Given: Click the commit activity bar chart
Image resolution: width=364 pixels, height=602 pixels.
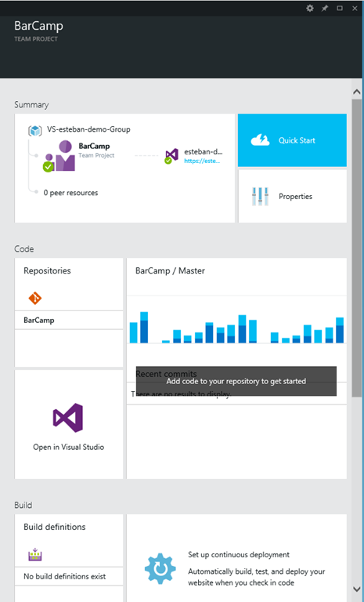Looking at the screenshot, I should (x=236, y=328).
